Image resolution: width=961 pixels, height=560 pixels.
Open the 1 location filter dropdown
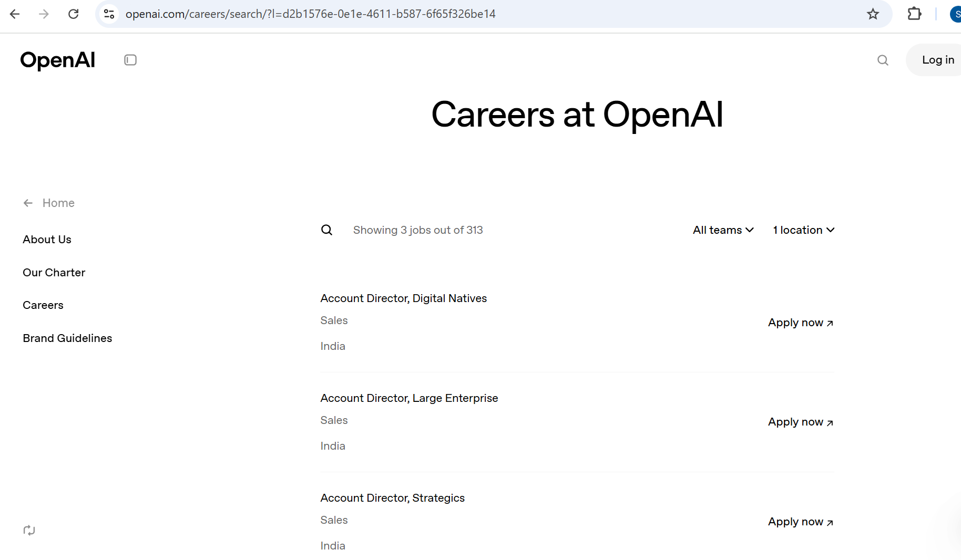pyautogui.click(x=803, y=230)
